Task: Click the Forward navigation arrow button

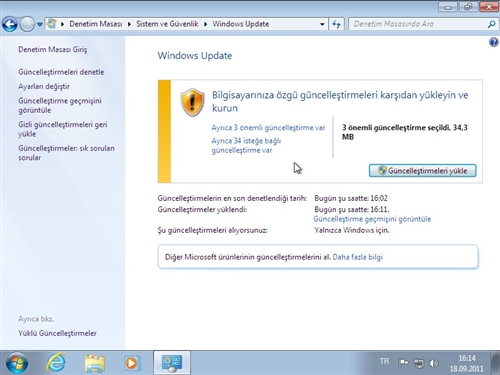Action: coord(27,24)
